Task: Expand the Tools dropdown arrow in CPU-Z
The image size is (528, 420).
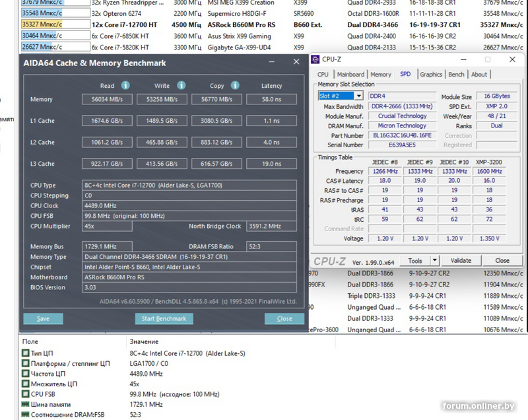Action: (x=434, y=261)
